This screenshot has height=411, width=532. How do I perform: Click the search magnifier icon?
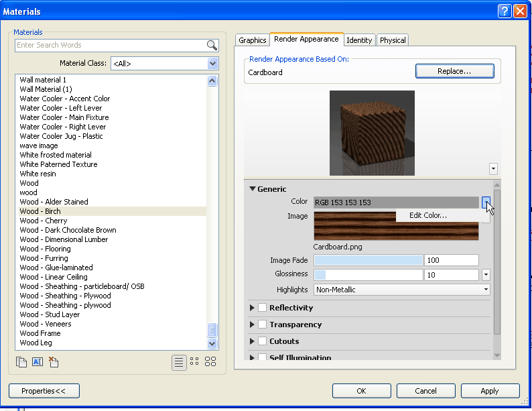(212, 46)
